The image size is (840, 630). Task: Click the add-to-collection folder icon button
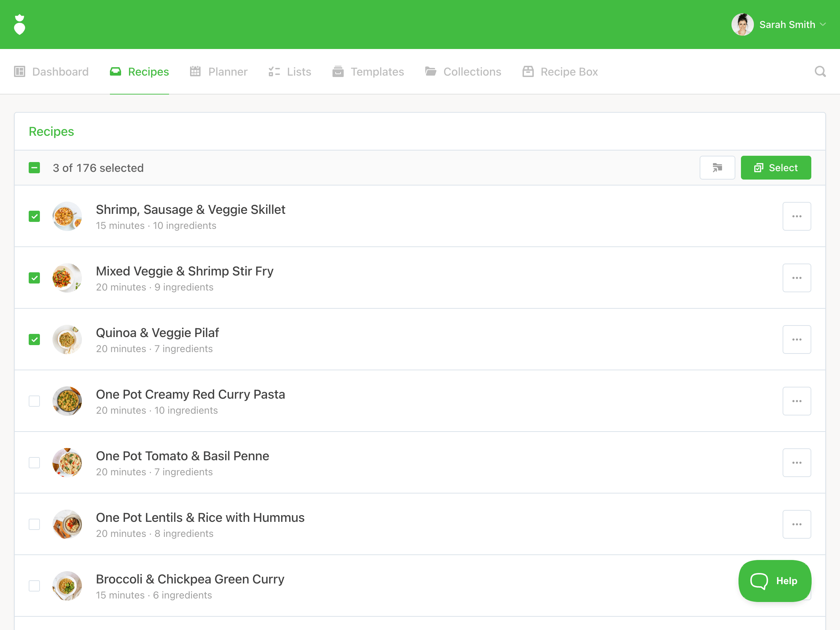(x=717, y=167)
